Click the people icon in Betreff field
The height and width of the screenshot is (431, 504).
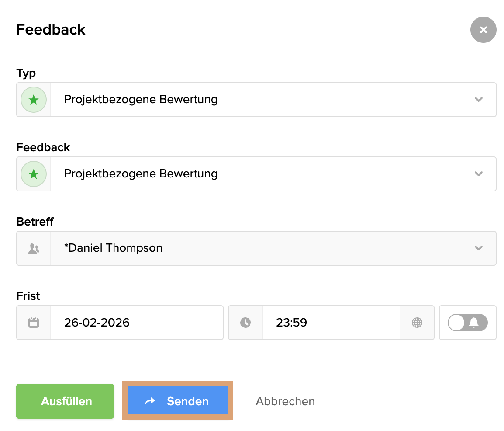(x=34, y=249)
